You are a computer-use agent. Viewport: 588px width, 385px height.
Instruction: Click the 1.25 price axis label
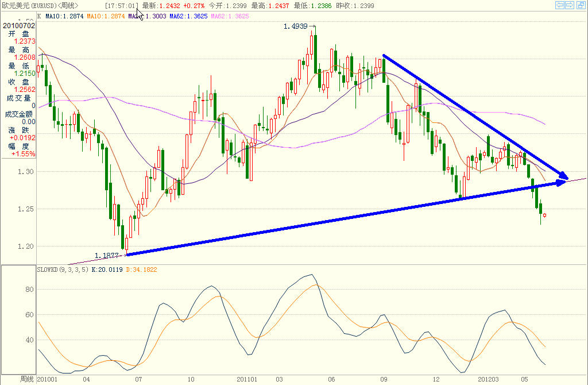tap(25, 209)
